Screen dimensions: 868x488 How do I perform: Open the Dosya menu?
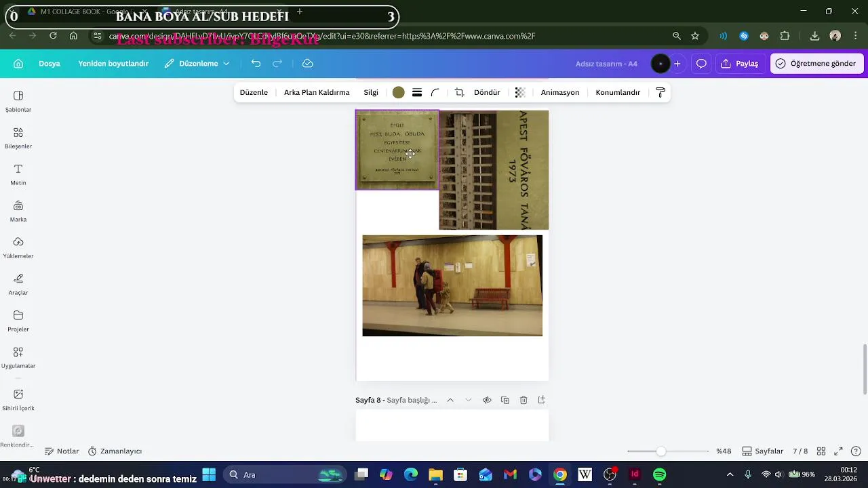pos(50,64)
